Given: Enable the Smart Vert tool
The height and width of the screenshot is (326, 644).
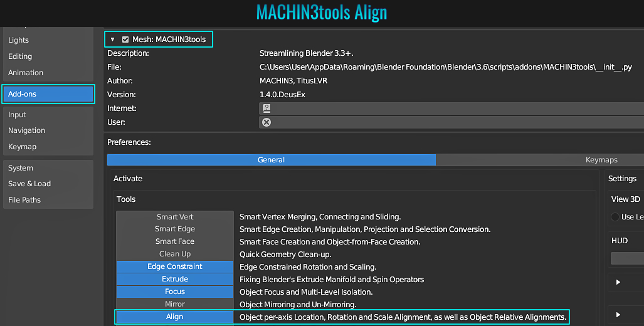Looking at the screenshot, I should [x=175, y=217].
